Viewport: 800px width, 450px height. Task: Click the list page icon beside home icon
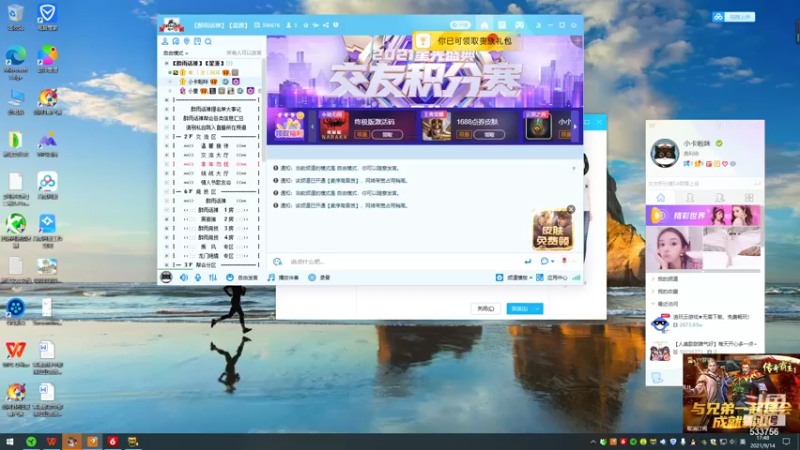tap(502, 25)
